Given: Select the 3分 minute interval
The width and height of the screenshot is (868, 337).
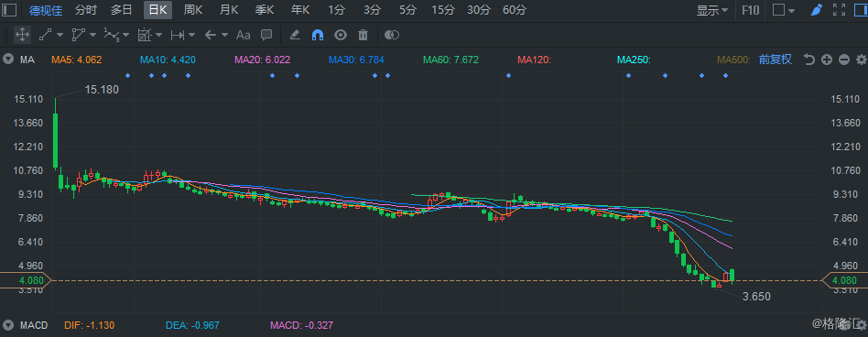Looking at the screenshot, I should [x=372, y=10].
